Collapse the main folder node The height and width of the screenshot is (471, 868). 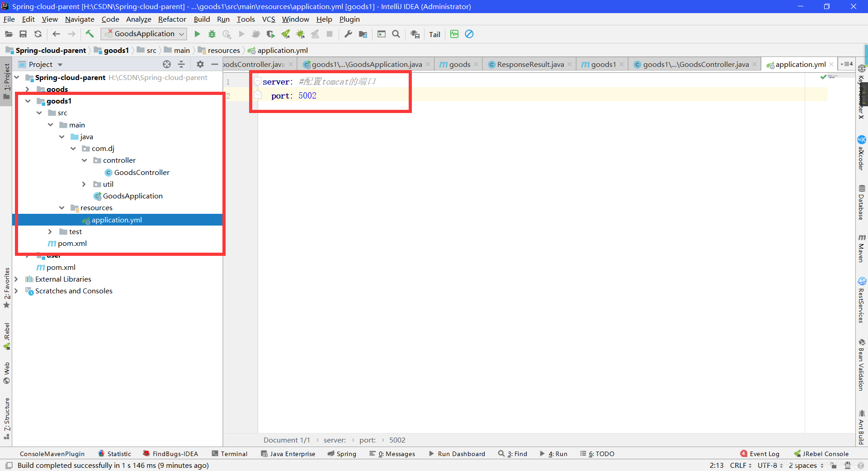tap(51, 125)
